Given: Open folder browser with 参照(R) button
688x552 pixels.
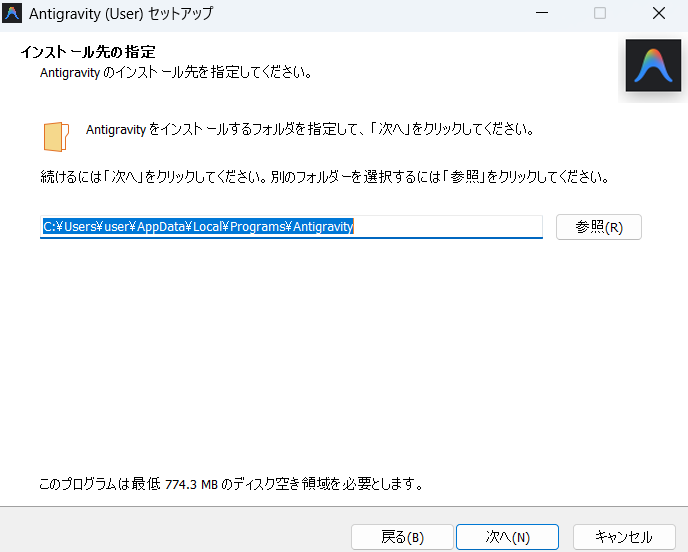Looking at the screenshot, I should click(x=598, y=227).
